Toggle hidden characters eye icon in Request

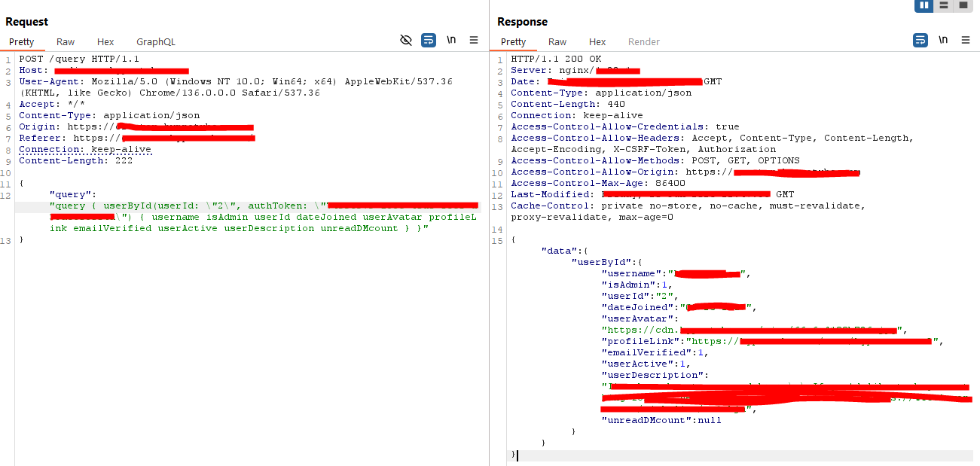pos(406,41)
